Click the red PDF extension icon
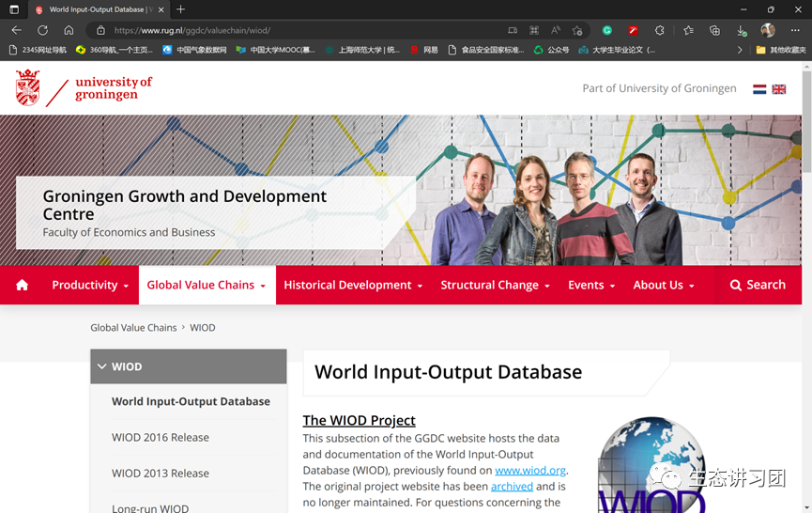The width and height of the screenshot is (812, 513). point(633,30)
